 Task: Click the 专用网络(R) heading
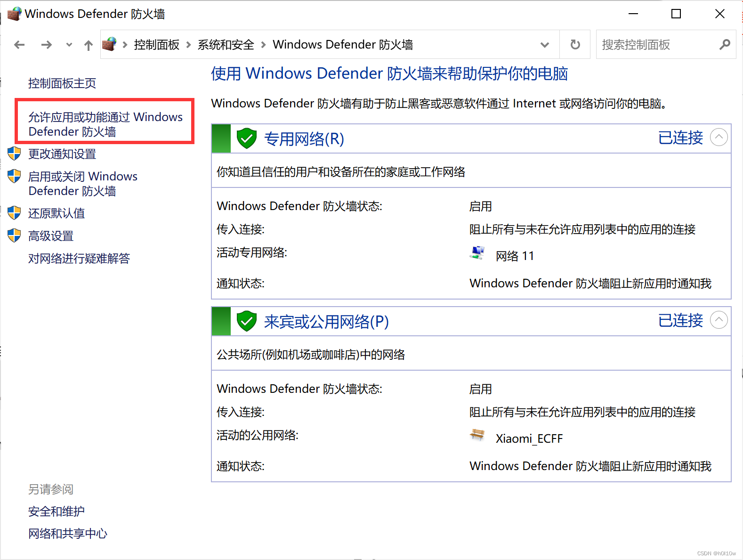[304, 139]
